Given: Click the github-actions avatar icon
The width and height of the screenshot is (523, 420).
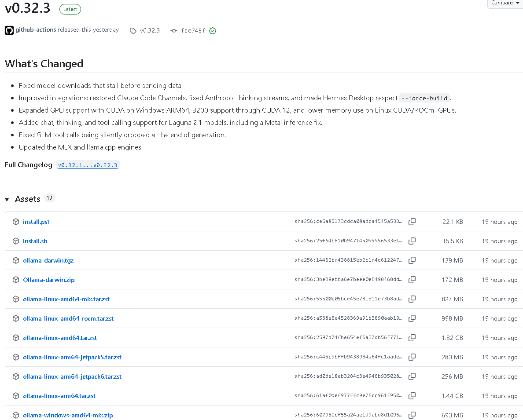Looking at the screenshot, I should click(9, 30).
